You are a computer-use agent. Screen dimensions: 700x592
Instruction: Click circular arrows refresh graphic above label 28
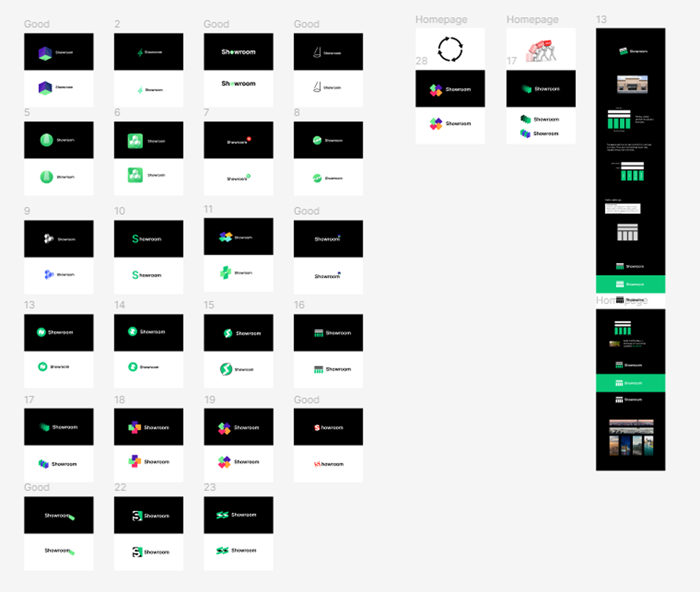coord(450,49)
